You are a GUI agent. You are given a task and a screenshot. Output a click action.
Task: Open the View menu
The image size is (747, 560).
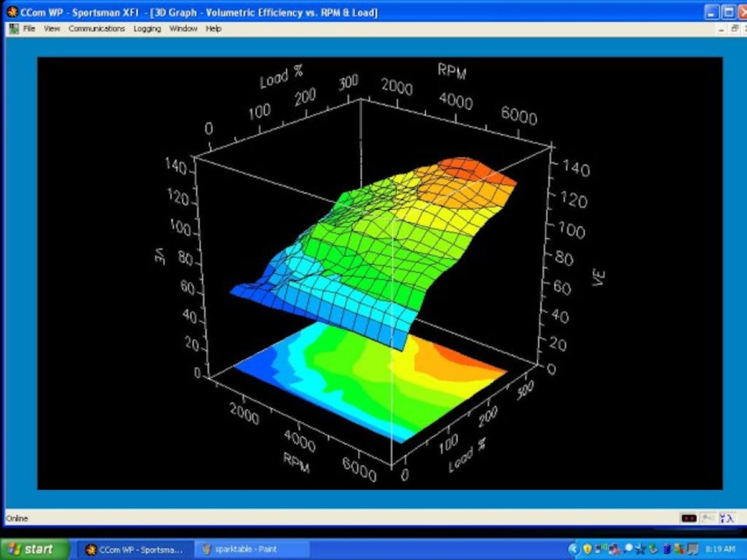[x=52, y=28]
